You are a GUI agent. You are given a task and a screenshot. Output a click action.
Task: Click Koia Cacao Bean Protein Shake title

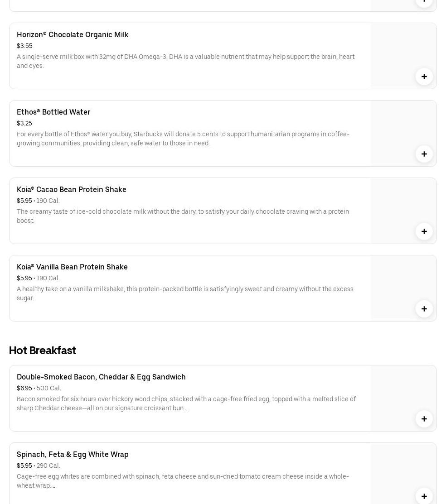[72, 189]
